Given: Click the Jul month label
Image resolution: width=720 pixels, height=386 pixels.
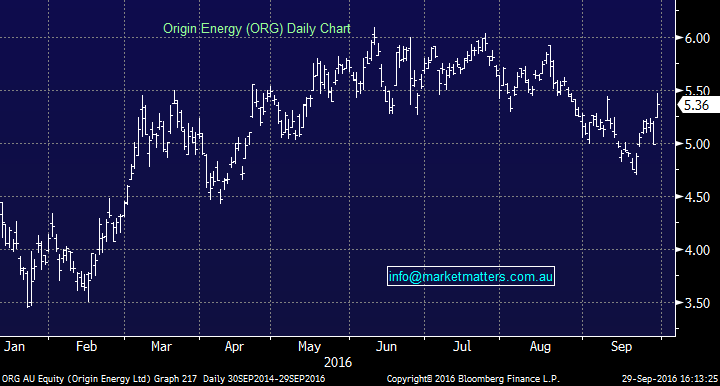Looking at the screenshot, I should tap(462, 346).
